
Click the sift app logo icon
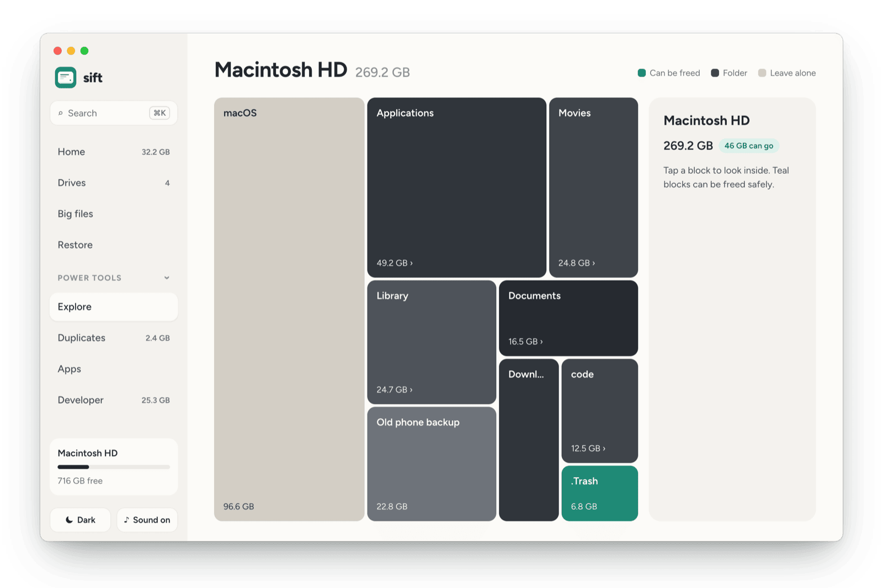[x=66, y=77]
